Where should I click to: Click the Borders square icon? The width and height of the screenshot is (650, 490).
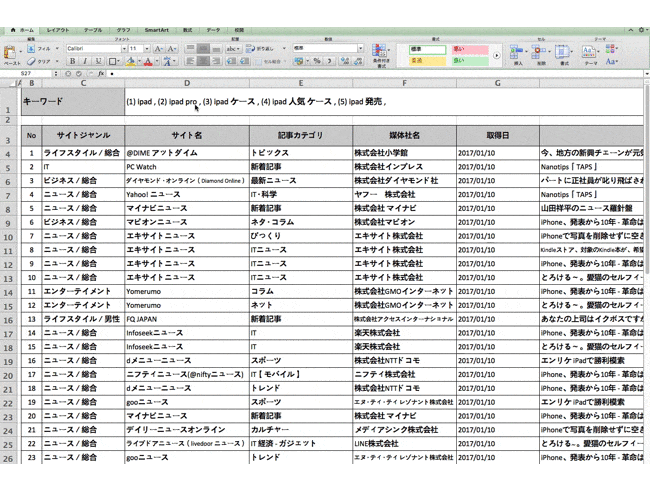click(112, 61)
